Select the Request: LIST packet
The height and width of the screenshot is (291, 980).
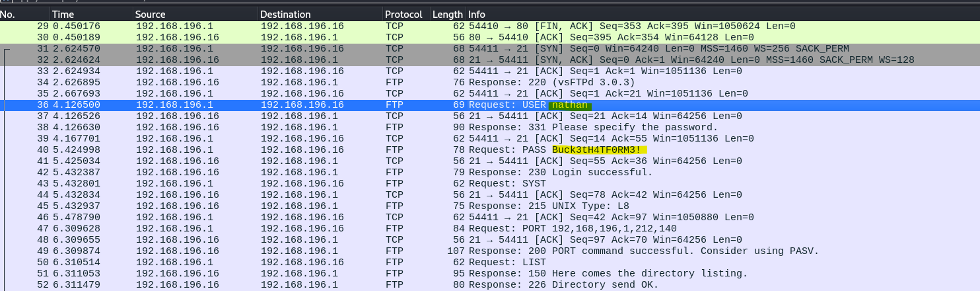(490, 263)
